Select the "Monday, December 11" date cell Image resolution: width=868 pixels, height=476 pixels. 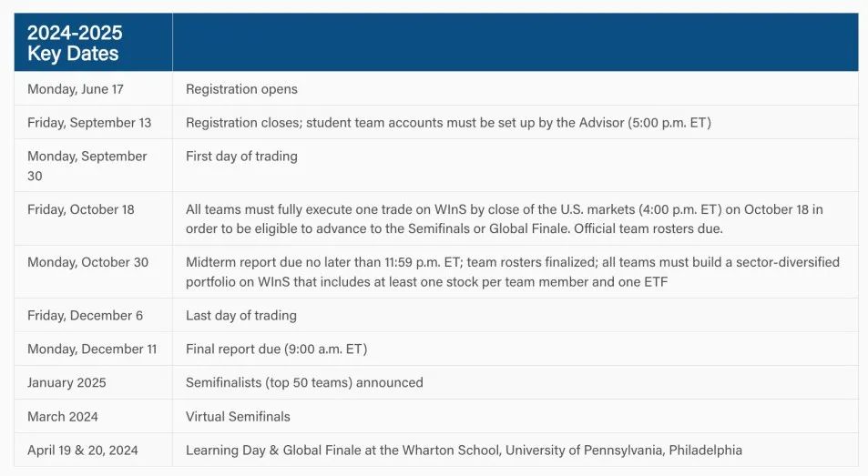pos(86,349)
